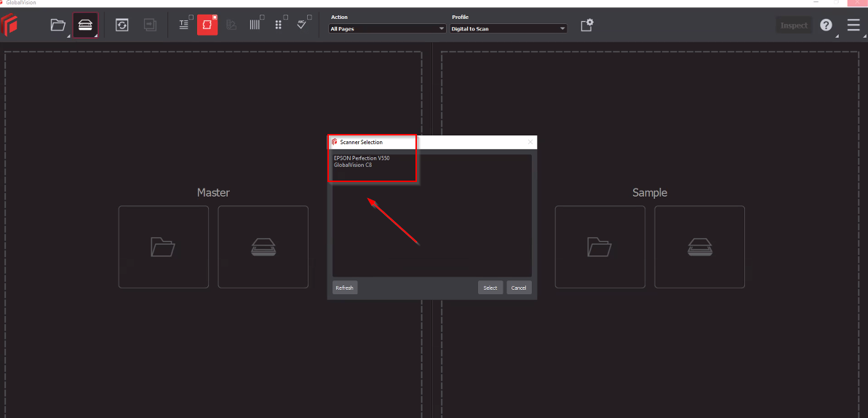
Task: Click the Sample panel scanner icon
Action: point(699,247)
